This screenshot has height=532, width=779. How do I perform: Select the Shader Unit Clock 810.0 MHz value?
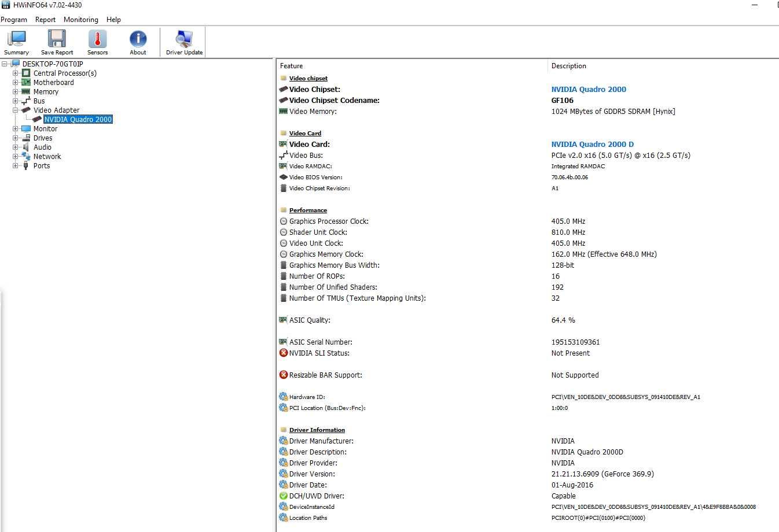click(568, 232)
